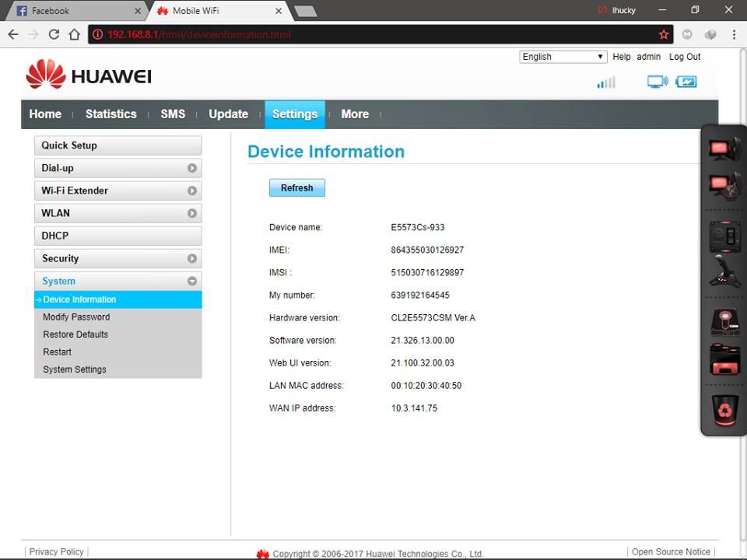Select the Settings navigation tab

point(295,114)
